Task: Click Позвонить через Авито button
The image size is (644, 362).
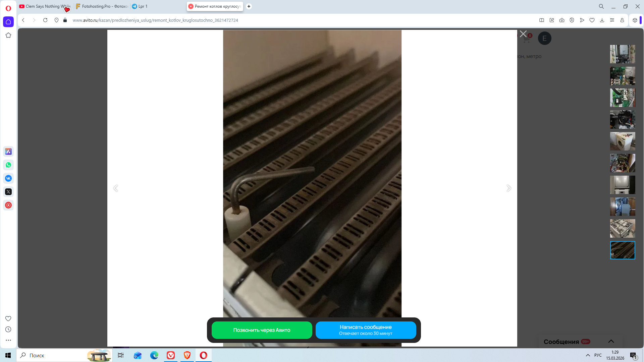Action: tap(262, 330)
